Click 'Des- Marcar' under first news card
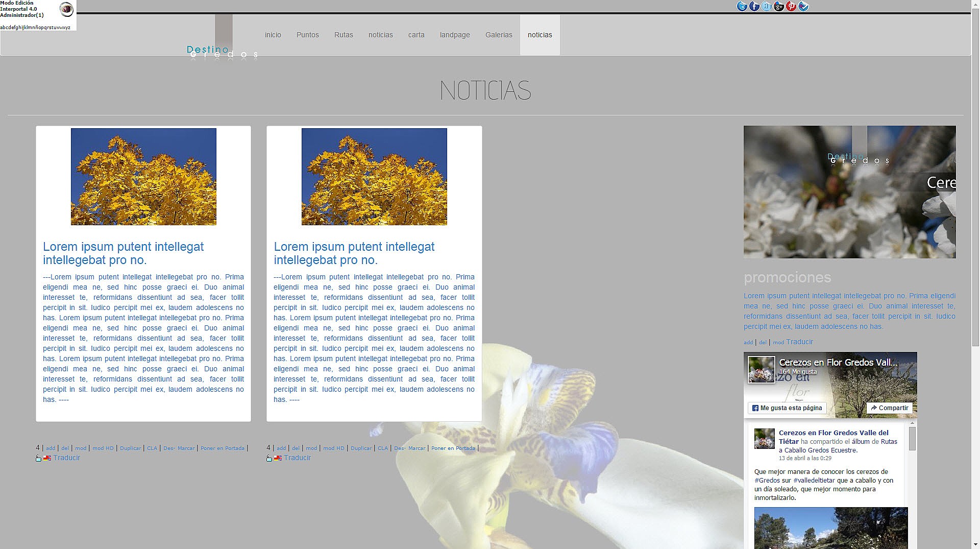The height and width of the screenshot is (549, 980). [179, 448]
